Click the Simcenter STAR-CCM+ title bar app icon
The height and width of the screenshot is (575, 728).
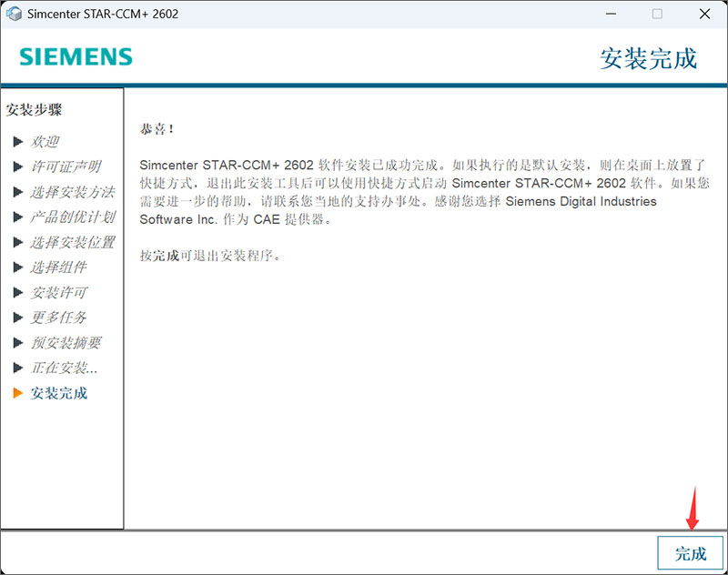[x=14, y=14]
